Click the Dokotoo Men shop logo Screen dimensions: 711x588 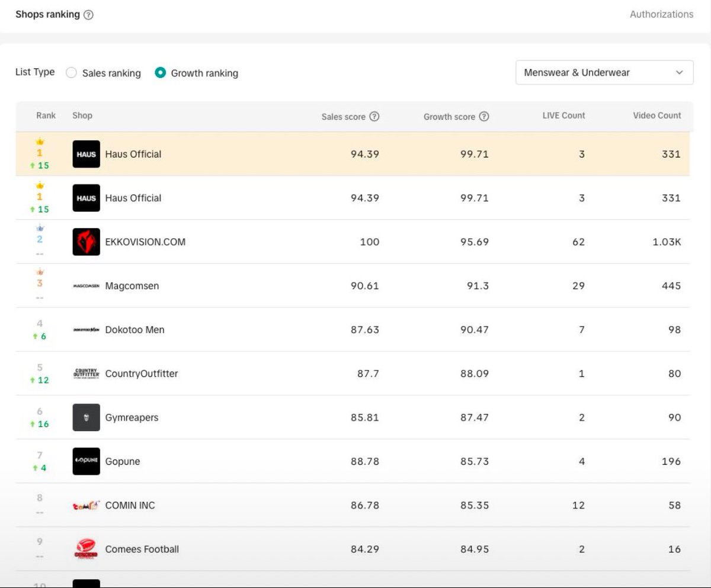tap(87, 330)
